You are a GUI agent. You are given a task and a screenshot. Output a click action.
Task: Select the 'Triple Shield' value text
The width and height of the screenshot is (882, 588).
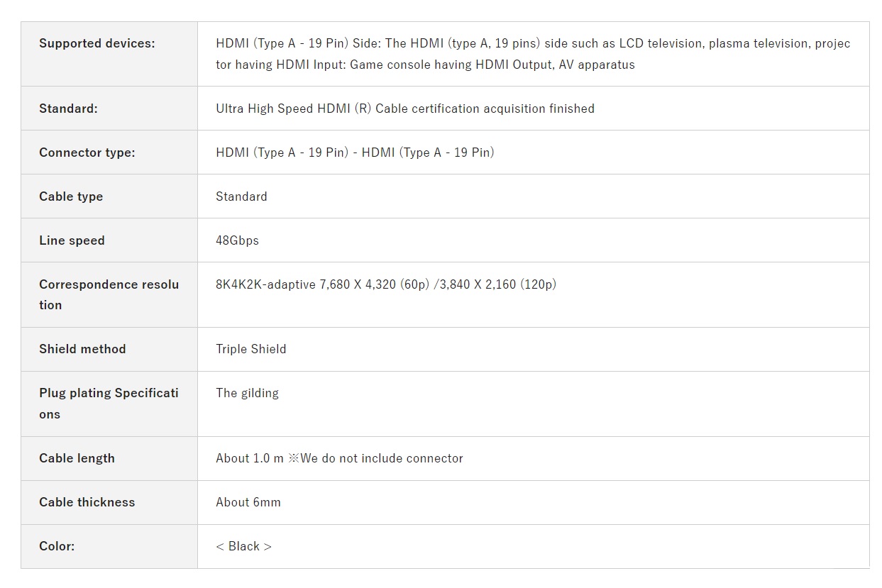pyautogui.click(x=251, y=349)
